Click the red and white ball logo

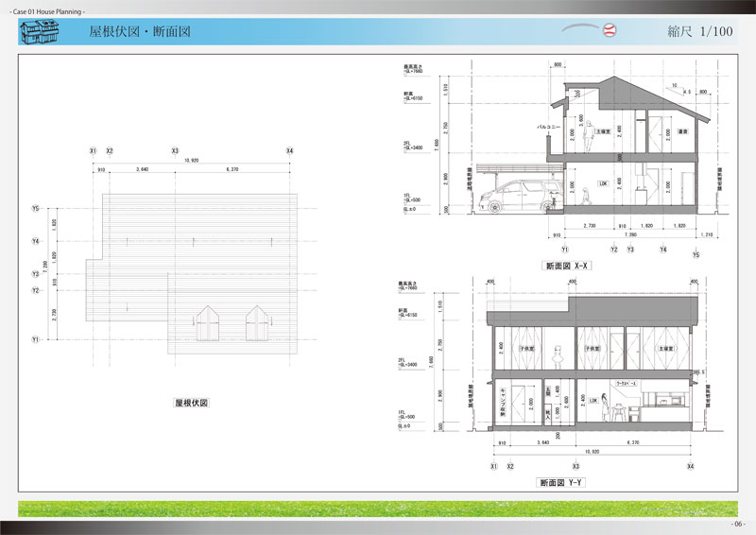[610, 30]
